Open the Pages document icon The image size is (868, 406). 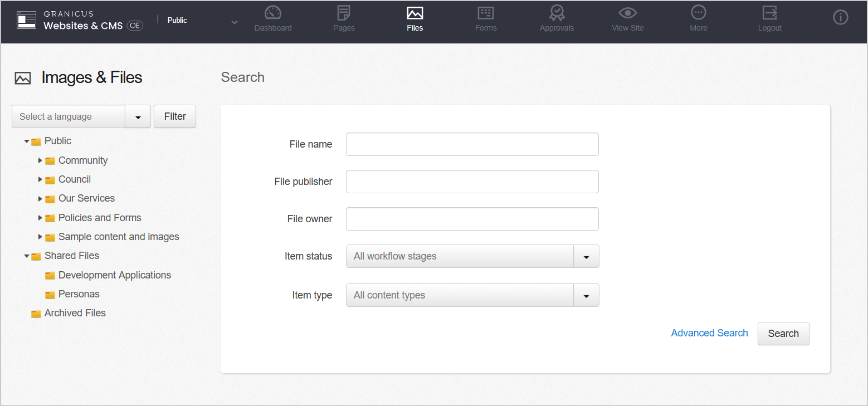tap(344, 13)
